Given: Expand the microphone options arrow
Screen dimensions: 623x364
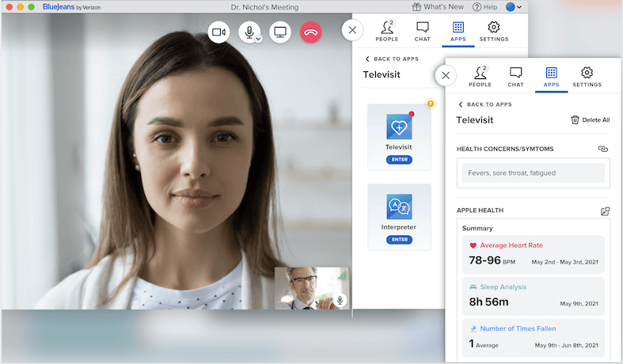Looking at the screenshot, I should click(258, 39).
